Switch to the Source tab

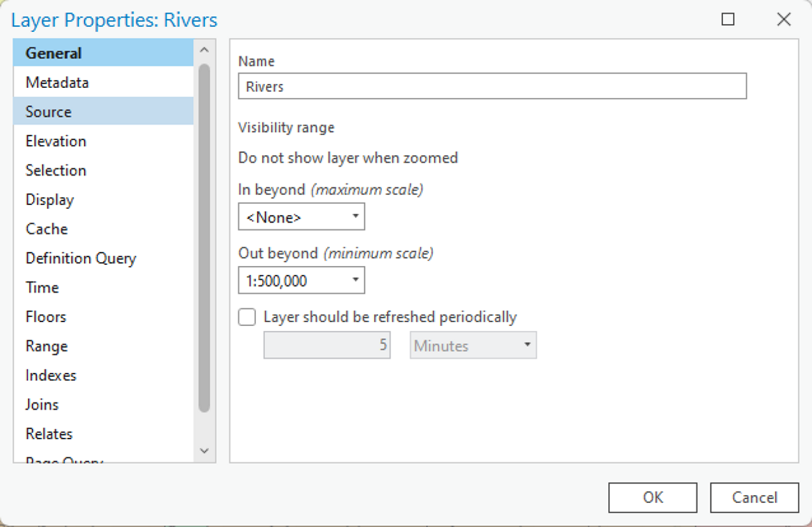click(x=49, y=111)
